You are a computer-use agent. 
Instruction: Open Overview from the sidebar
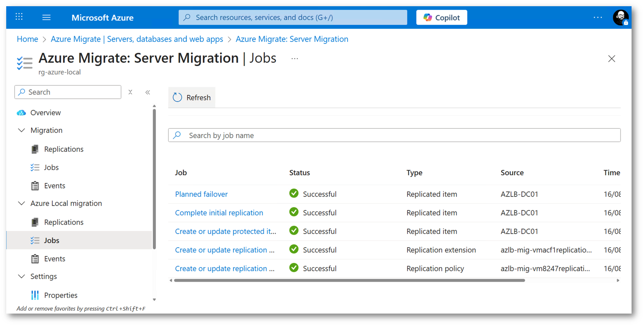point(45,113)
